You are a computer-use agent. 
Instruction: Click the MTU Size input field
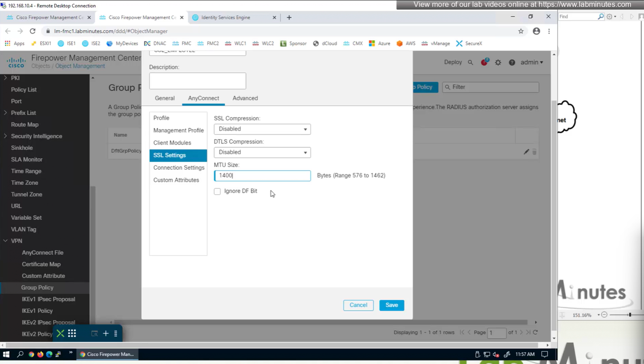pyautogui.click(x=262, y=176)
